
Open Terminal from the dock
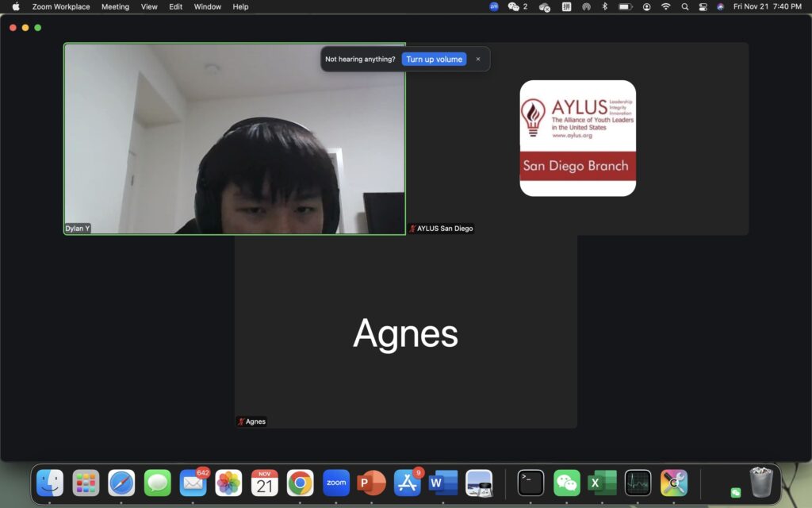pos(530,483)
